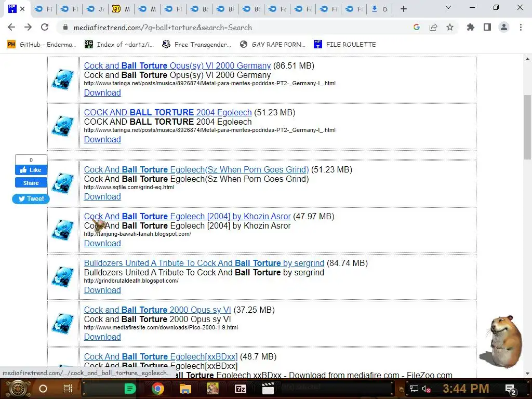The height and width of the screenshot is (399, 532).
Task: Open the Opus(sy) VI 2000 Germany title link
Action: (178, 65)
